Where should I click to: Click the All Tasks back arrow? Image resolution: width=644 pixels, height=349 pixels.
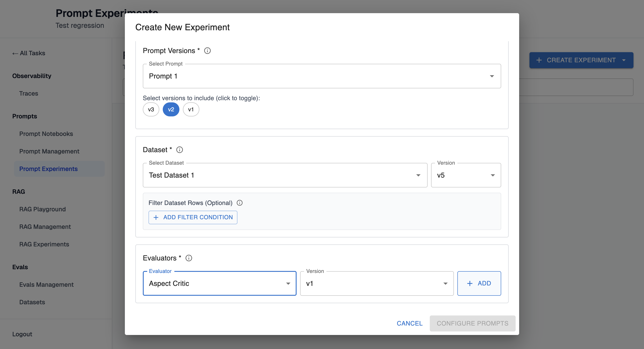[x=15, y=53]
